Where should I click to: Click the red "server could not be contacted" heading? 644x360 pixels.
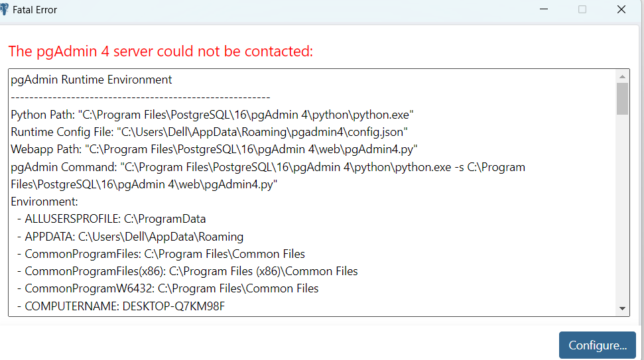(161, 51)
